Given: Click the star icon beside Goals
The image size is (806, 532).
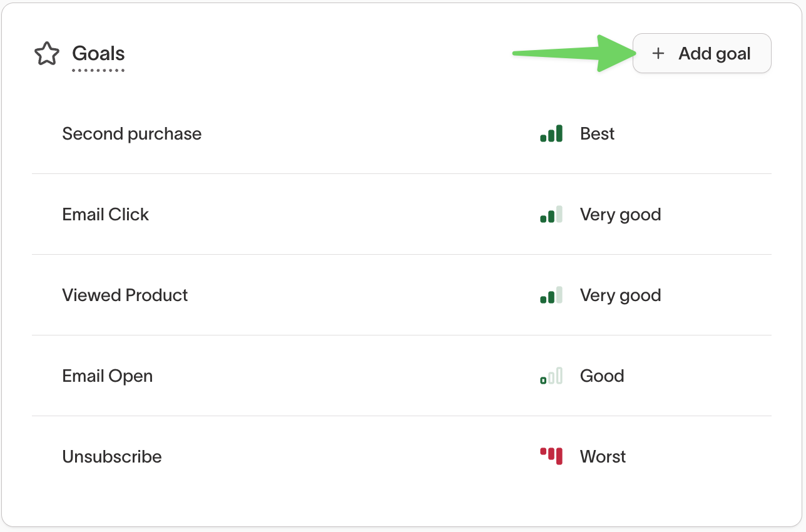Looking at the screenshot, I should coord(47,54).
